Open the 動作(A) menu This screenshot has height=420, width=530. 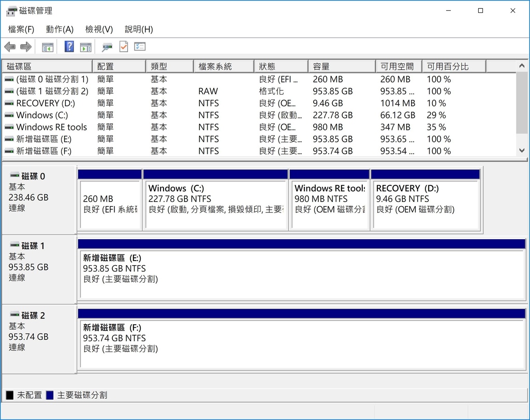(x=60, y=30)
